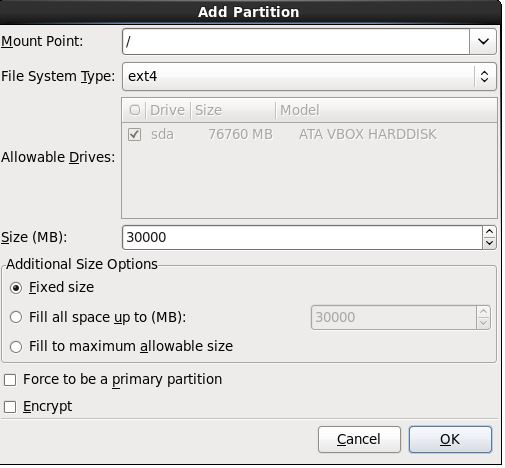This screenshot has width=505, height=468.
Task: Select the Fixed size radio button
Action: [16, 288]
